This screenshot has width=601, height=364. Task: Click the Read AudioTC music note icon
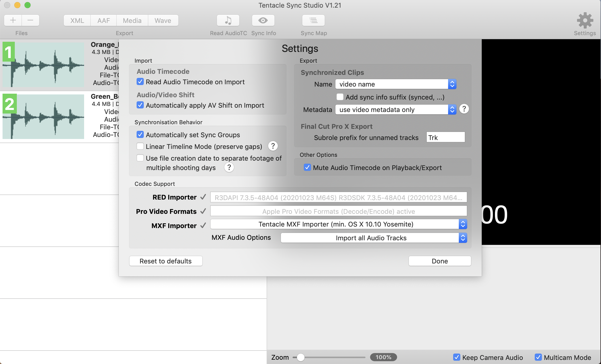(228, 20)
